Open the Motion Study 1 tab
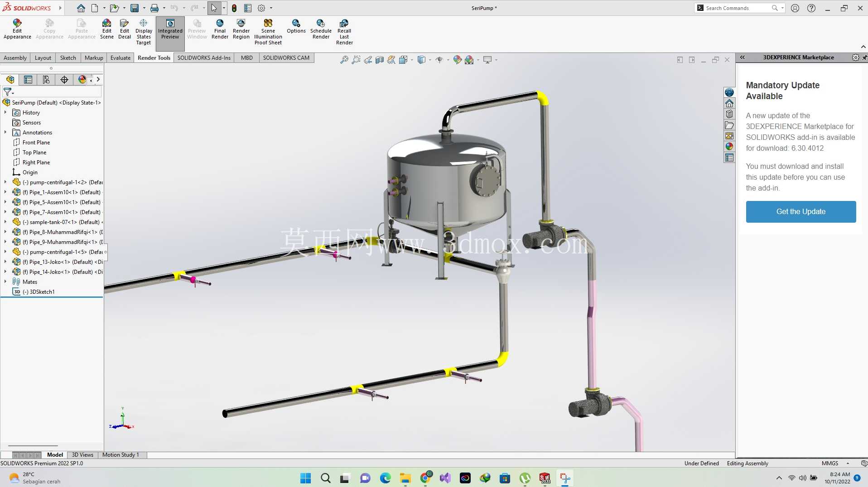The width and height of the screenshot is (868, 487). (121, 455)
